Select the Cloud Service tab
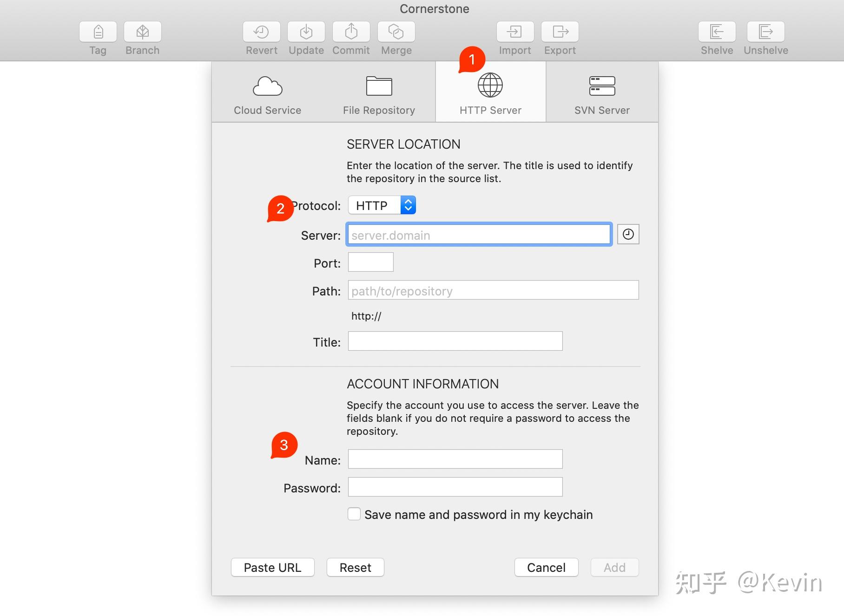 tap(267, 92)
